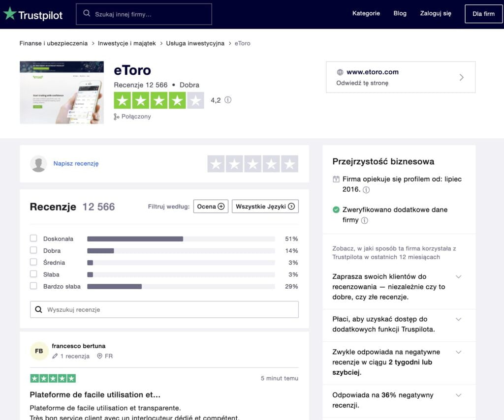Rate four stars in write-review stars
This screenshot has width=504, height=420.
tap(271, 164)
